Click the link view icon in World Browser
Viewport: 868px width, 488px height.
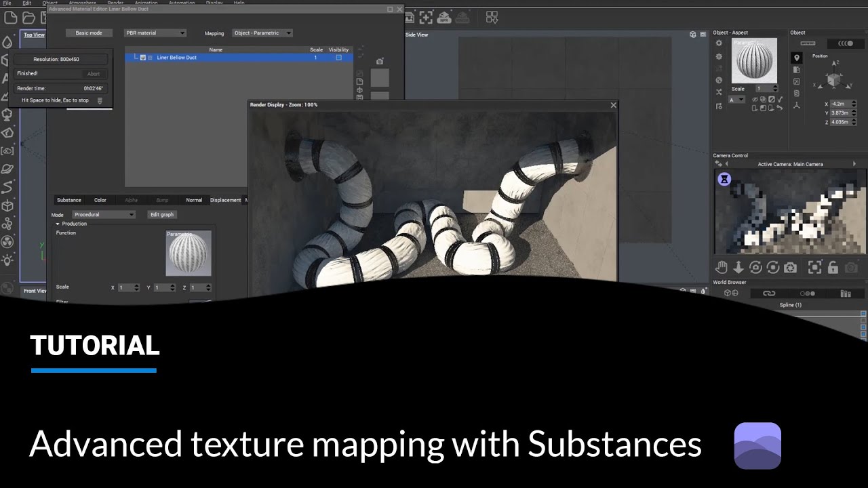coord(769,293)
